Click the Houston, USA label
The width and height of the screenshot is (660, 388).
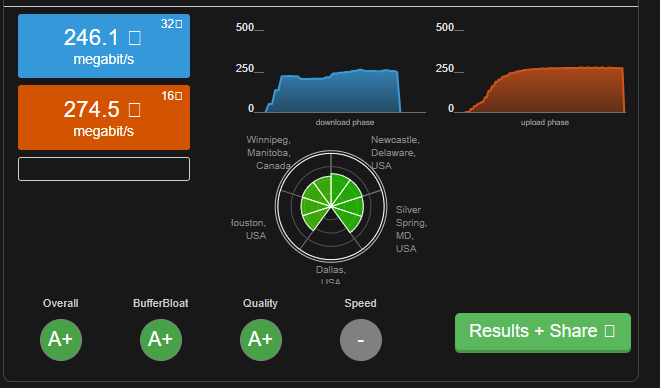point(249,229)
